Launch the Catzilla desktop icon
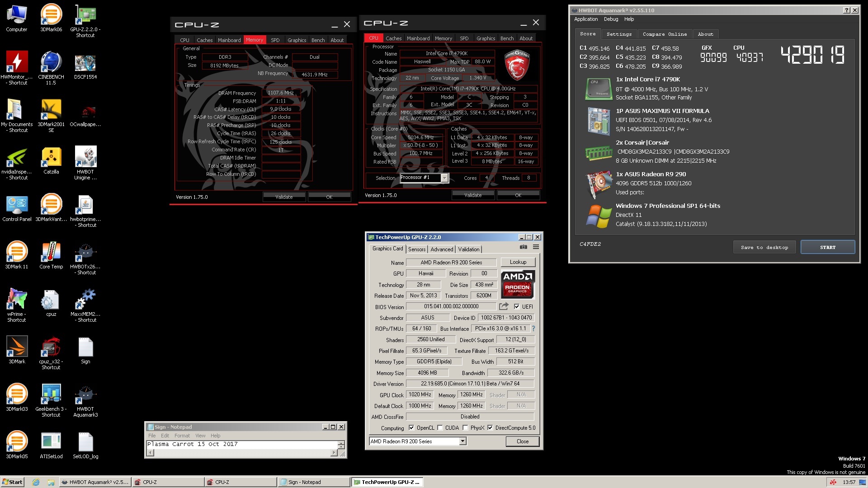The image size is (868, 488). pyautogui.click(x=51, y=160)
